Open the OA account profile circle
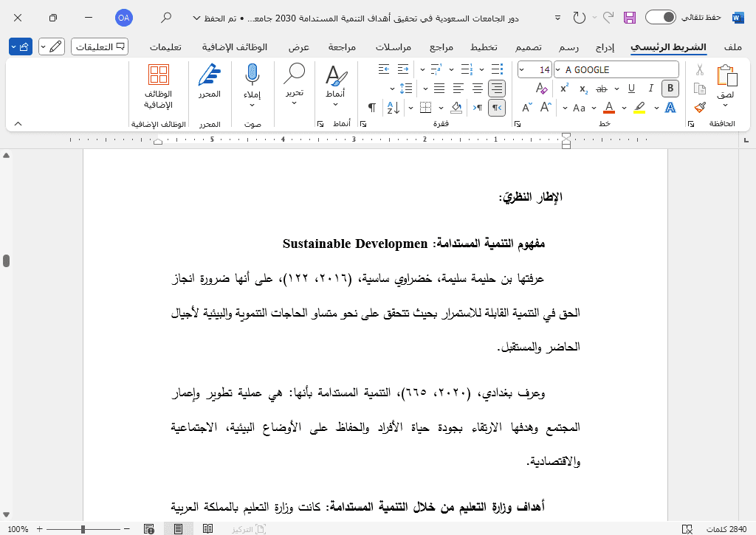This screenshot has width=756, height=535. tap(124, 18)
